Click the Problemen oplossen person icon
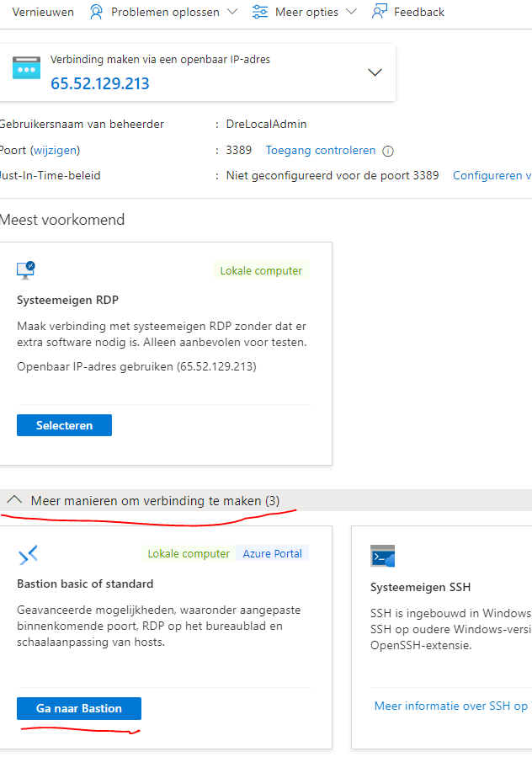Image resolution: width=532 pixels, height=757 pixels. (96, 12)
